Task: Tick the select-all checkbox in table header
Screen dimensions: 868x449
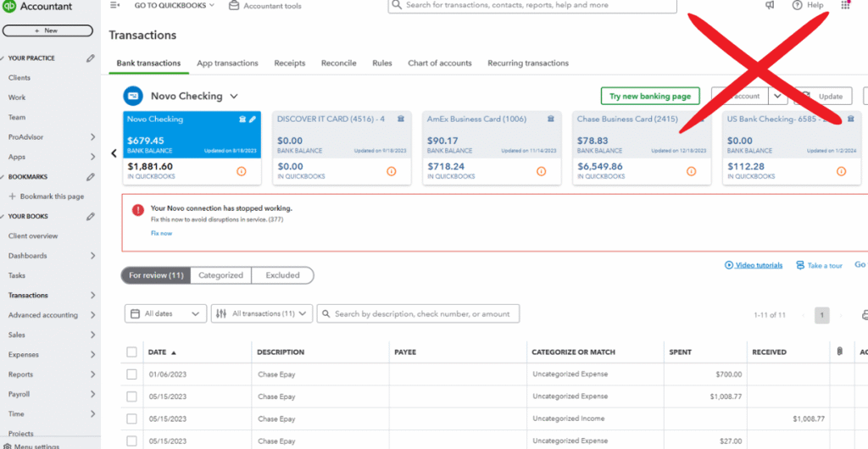Action: coord(131,352)
